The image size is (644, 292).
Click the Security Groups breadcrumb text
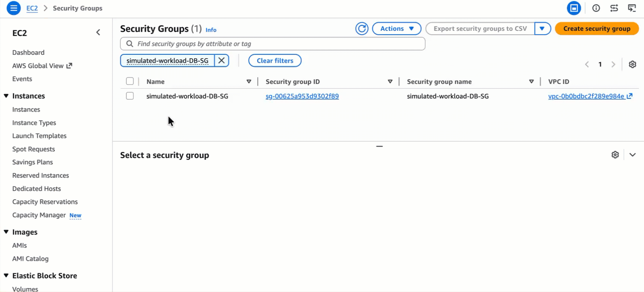click(x=78, y=8)
